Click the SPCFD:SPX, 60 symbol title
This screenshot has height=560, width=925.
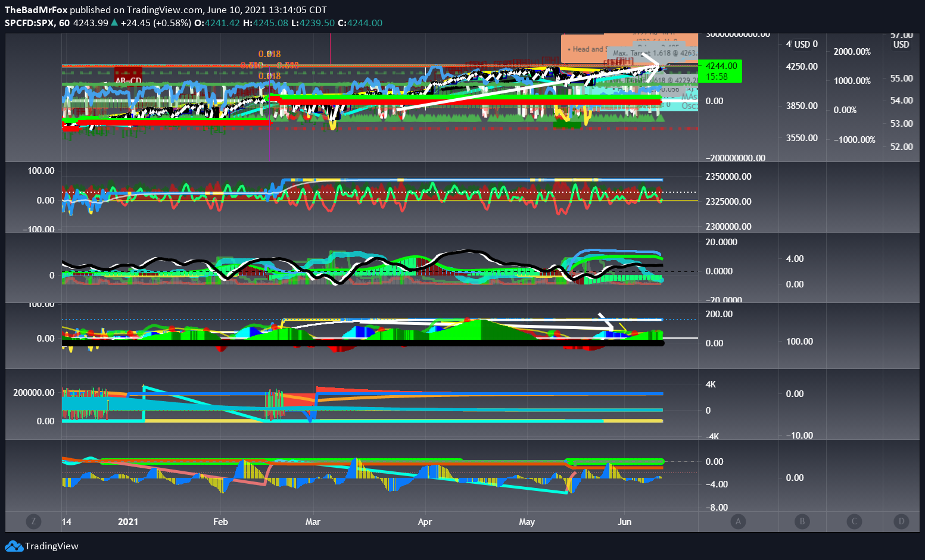coord(37,23)
